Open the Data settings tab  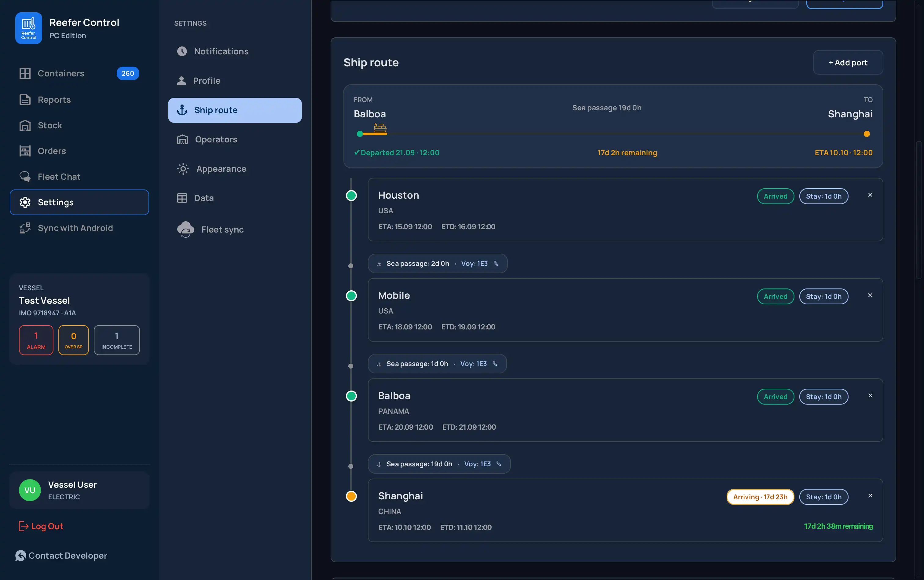(235, 198)
